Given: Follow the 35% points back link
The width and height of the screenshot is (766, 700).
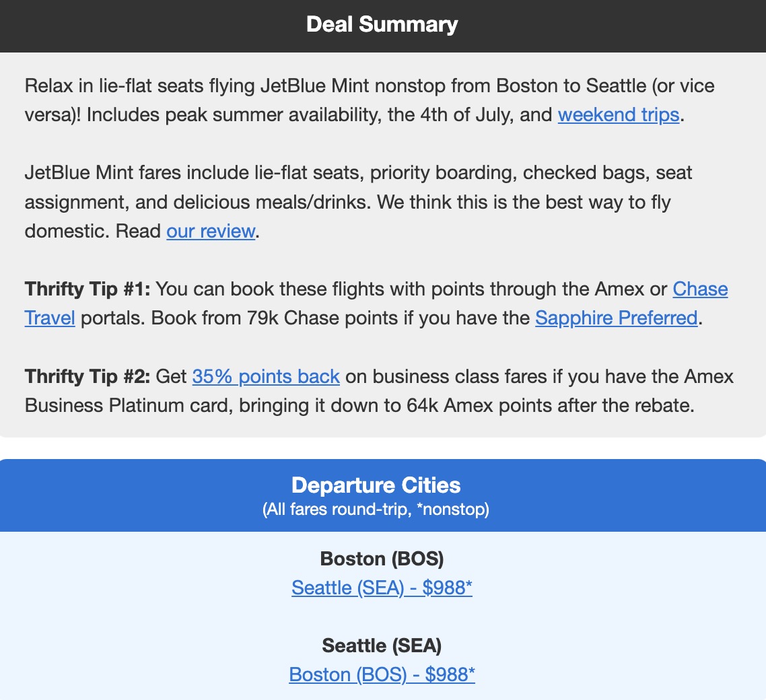Looking at the screenshot, I should coord(266,376).
